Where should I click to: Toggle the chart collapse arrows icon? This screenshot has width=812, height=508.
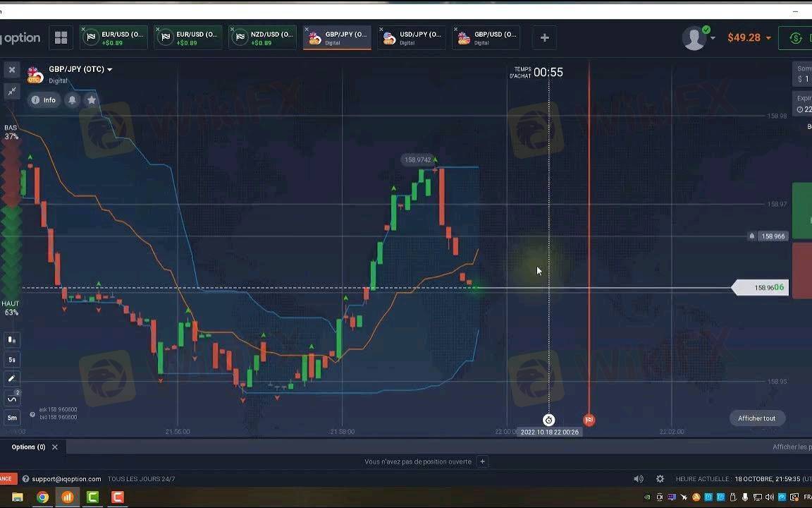[x=12, y=91]
